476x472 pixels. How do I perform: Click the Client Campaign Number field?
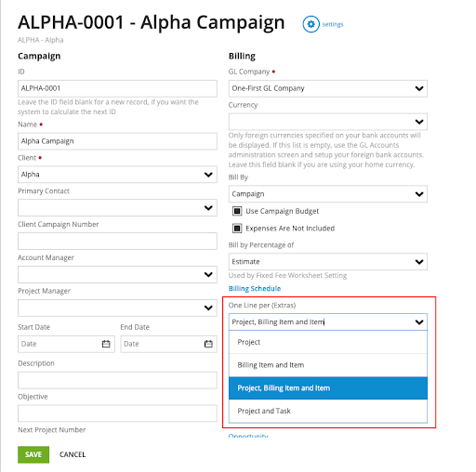[117, 242]
